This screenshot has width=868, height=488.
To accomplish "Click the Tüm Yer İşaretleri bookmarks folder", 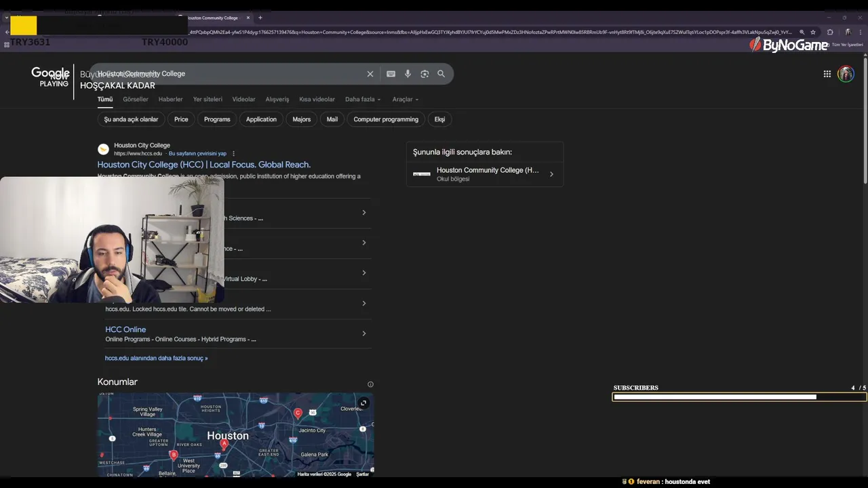I will 843,45.
